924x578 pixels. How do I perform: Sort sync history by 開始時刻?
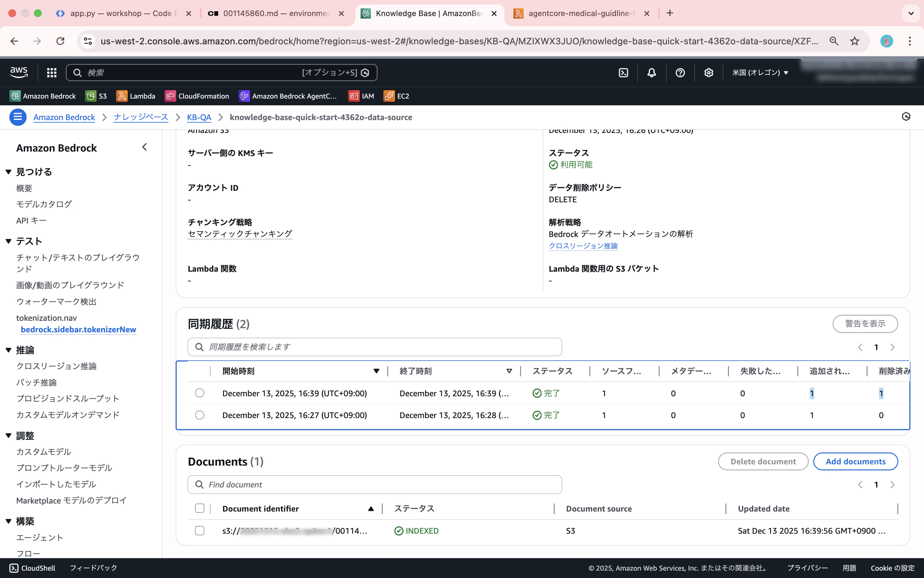(376, 371)
